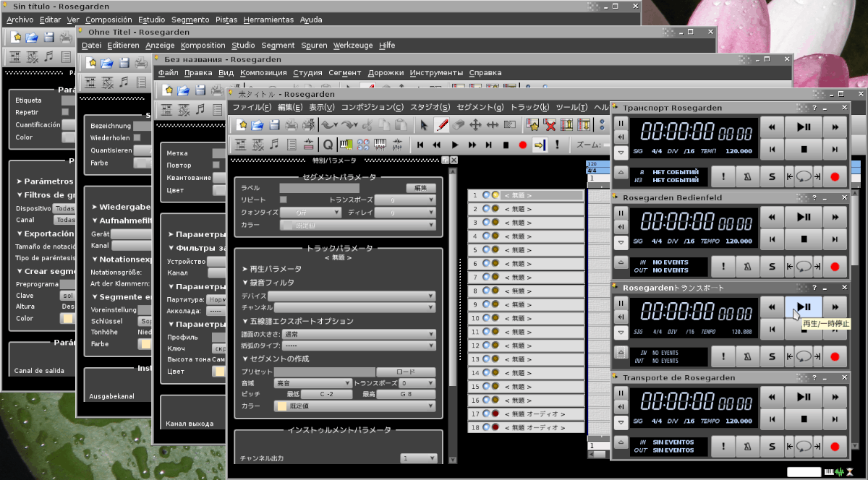This screenshot has width=868, height=480.
Task: Open track カラー swatch dropdown with 既定値
Action: [354, 406]
